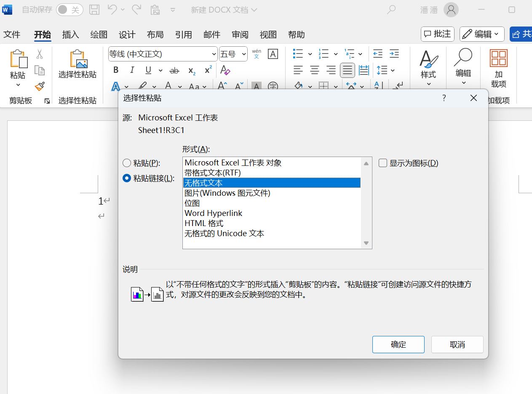Open the font size dropdown
532x394 pixels.
pos(243,54)
